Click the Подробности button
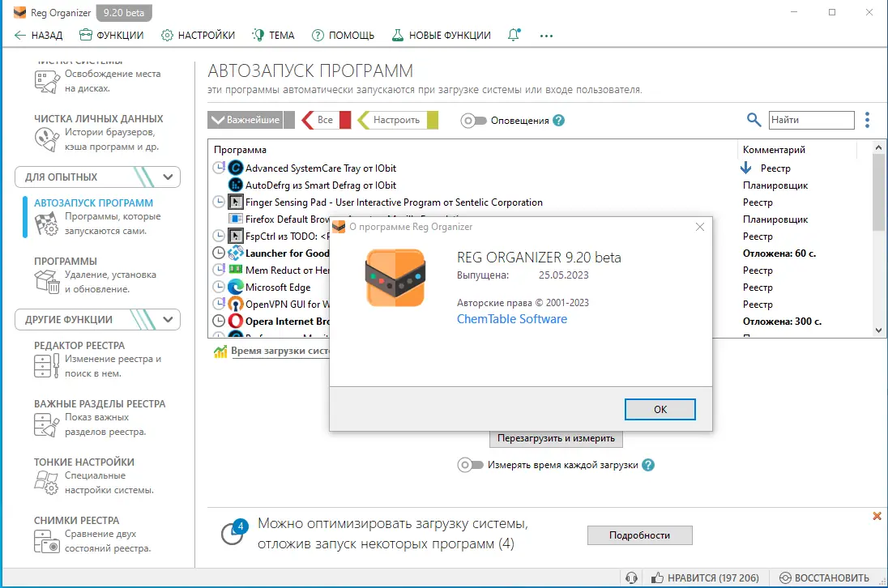This screenshot has width=888, height=588. click(639, 535)
